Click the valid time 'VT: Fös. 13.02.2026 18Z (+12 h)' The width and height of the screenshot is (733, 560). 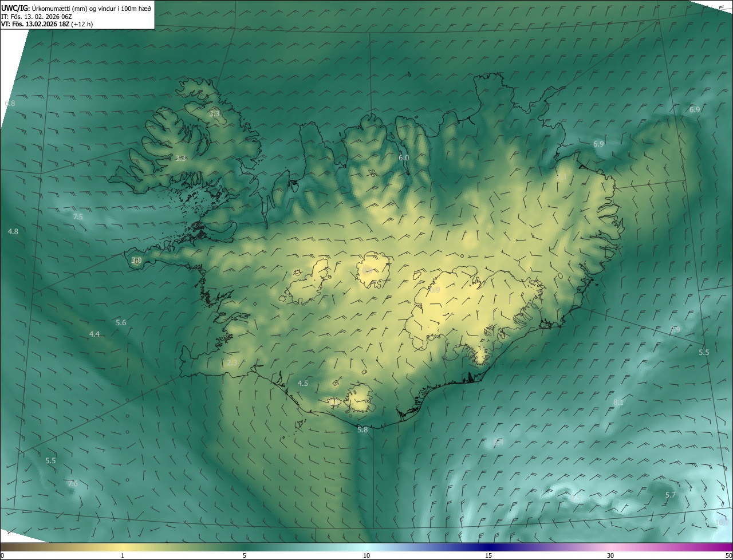point(47,24)
